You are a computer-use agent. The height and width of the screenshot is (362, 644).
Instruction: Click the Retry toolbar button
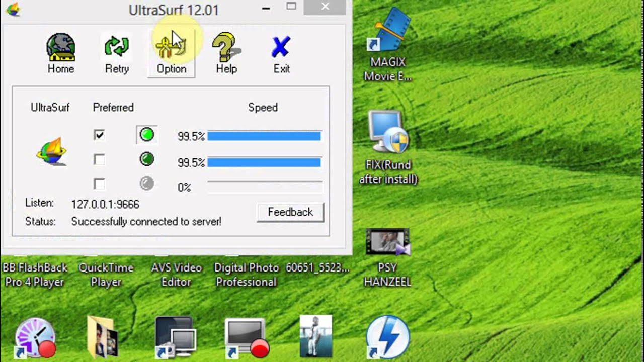[x=117, y=54]
